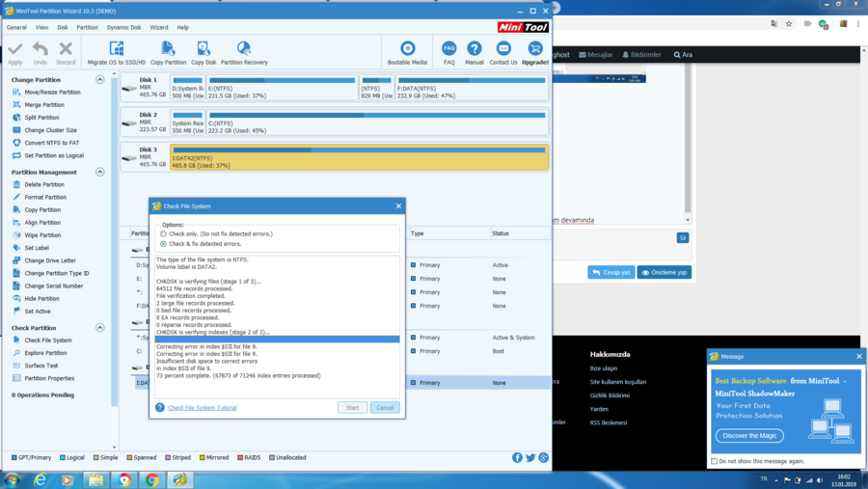The image size is (868, 489).
Task: Click Discover the Magic button
Action: point(749,435)
